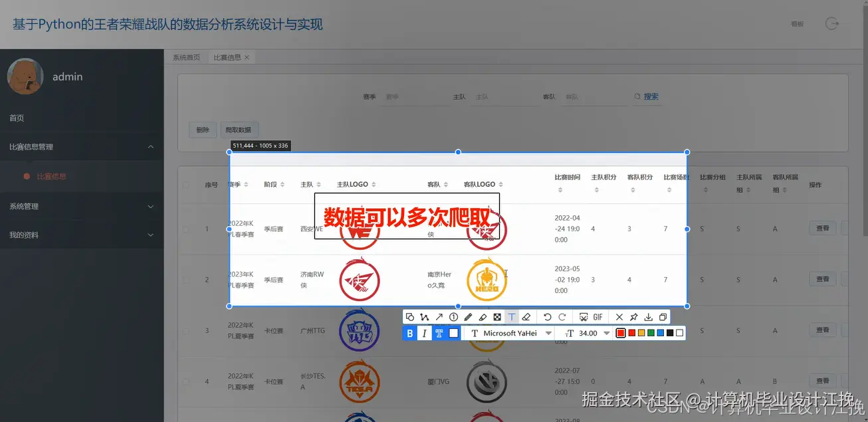Select the mosaic blur tool
The height and width of the screenshot is (422, 868).
click(x=497, y=317)
